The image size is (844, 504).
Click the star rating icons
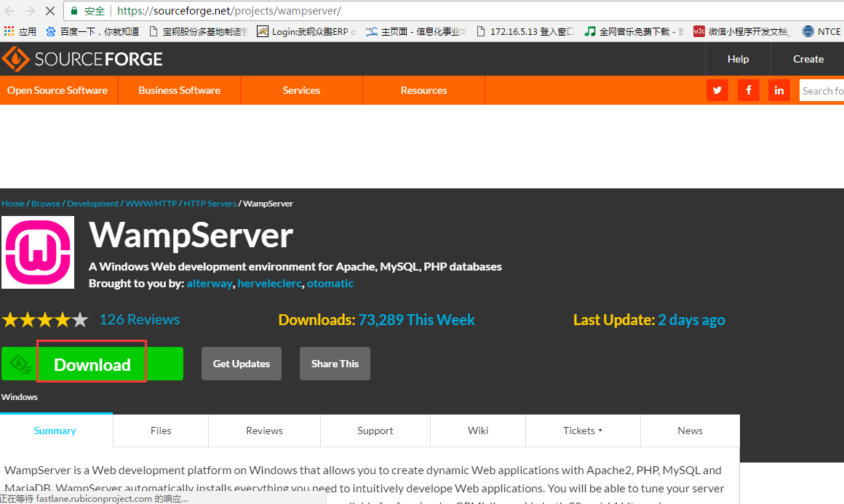pos(45,320)
